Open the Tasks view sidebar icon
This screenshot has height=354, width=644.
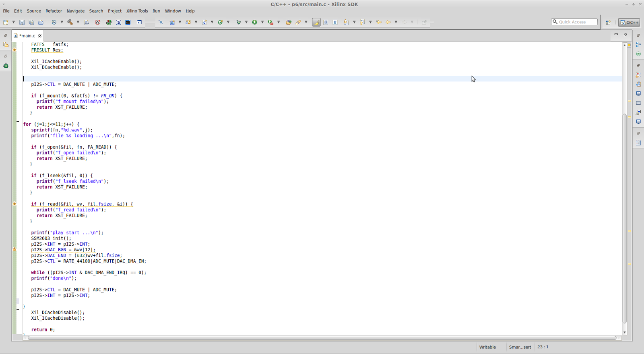coord(638,84)
